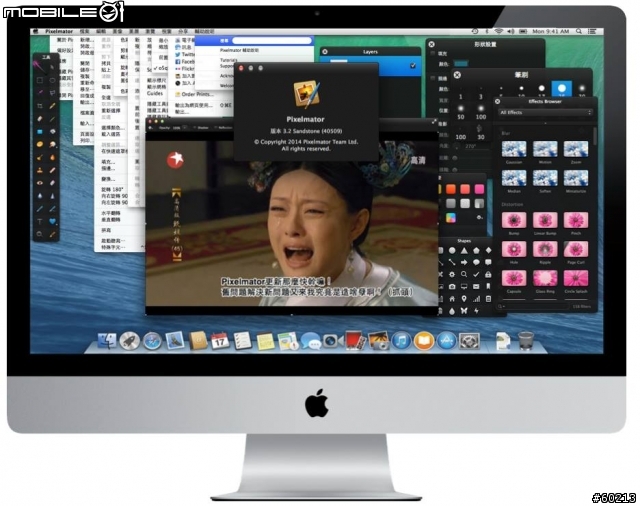Viewport: 640px width, 506px height.
Task: Select the blue Rectangle Shape tool
Action: tap(40, 132)
